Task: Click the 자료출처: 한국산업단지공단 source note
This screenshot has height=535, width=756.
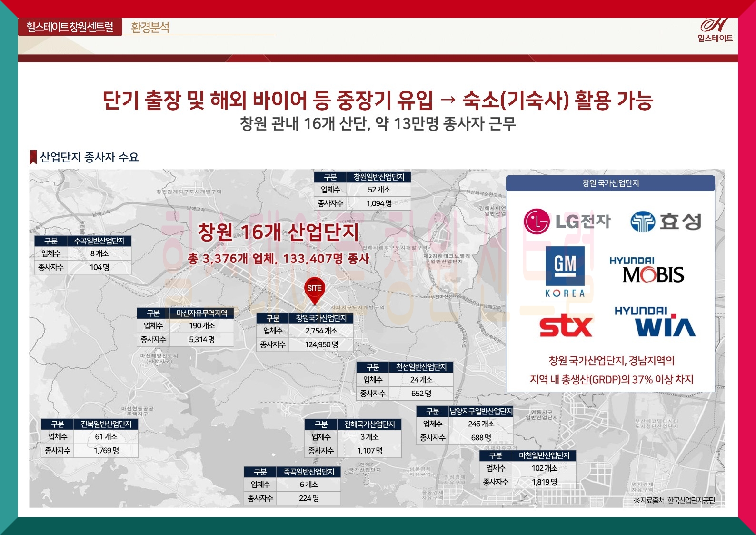Action: coord(674,500)
